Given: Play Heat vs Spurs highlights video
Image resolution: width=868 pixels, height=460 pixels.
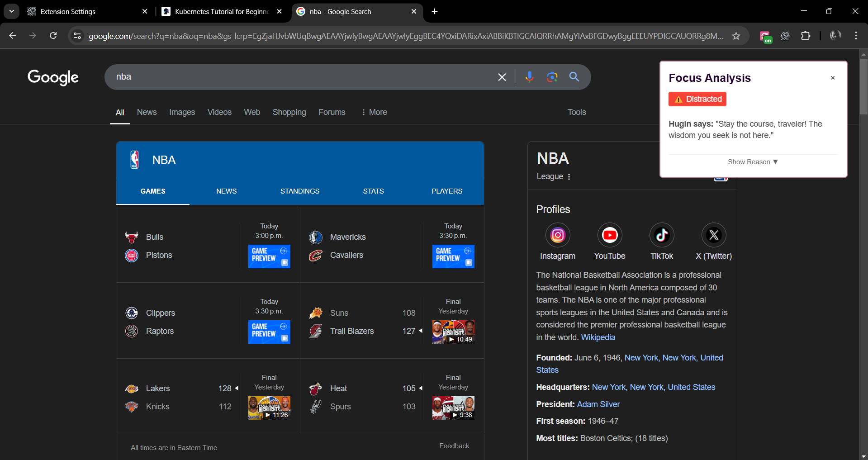Looking at the screenshot, I should [x=453, y=408].
